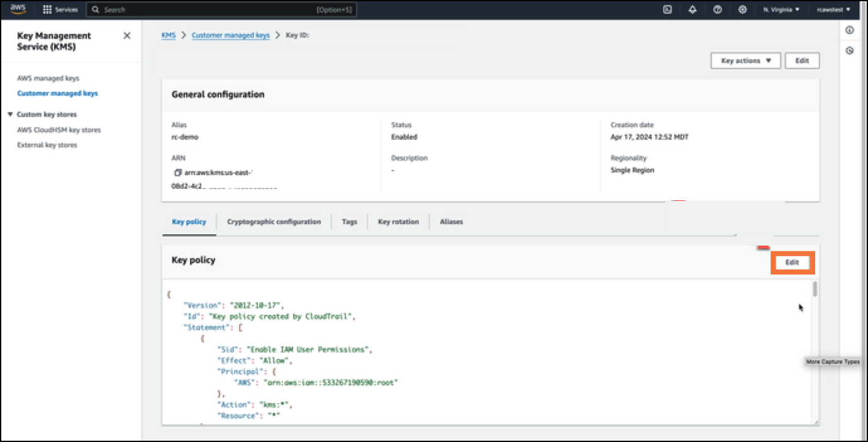Open External key stores
Screen dimensions: 868x442
pyautogui.click(x=47, y=145)
